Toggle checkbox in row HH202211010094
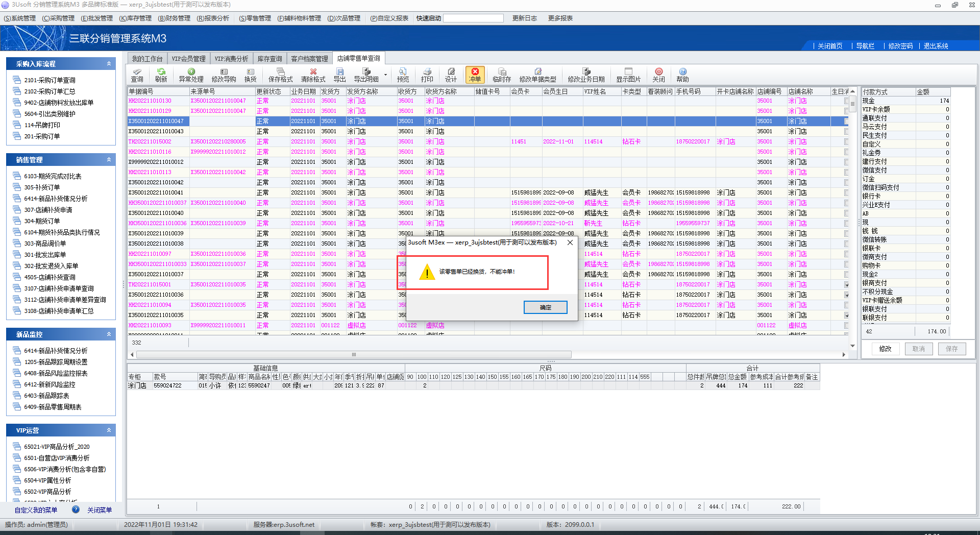The width and height of the screenshot is (980, 535). 846,305
